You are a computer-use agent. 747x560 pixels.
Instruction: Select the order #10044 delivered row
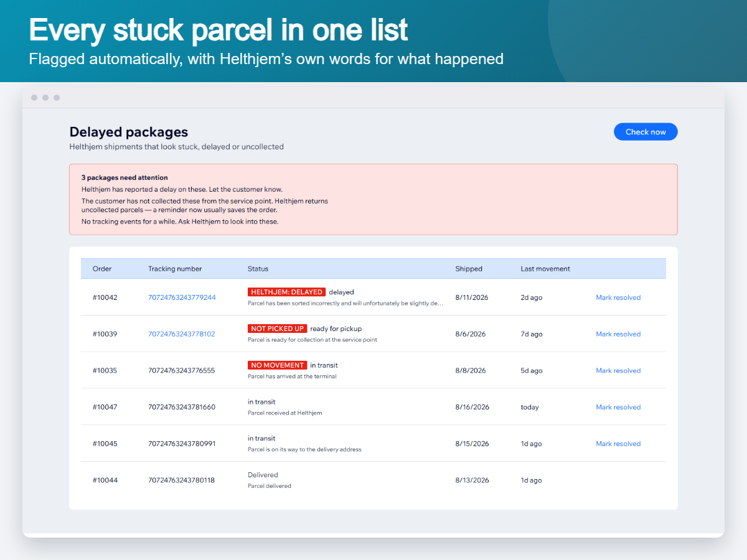pyautogui.click(x=374, y=480)
